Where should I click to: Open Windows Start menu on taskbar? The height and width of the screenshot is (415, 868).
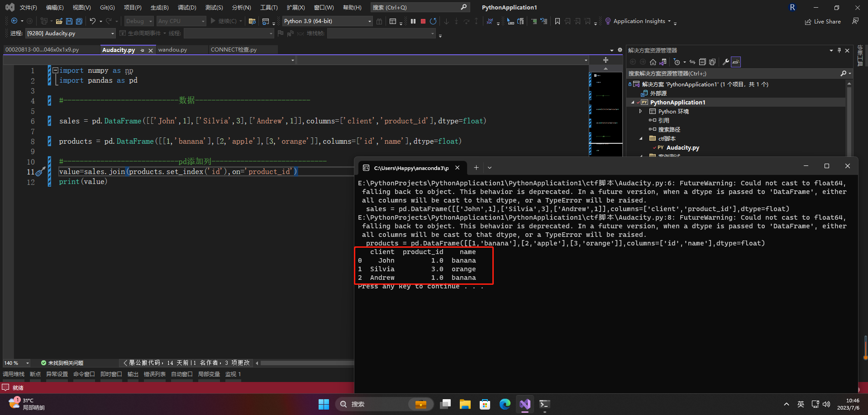click(x=324, y=404)
